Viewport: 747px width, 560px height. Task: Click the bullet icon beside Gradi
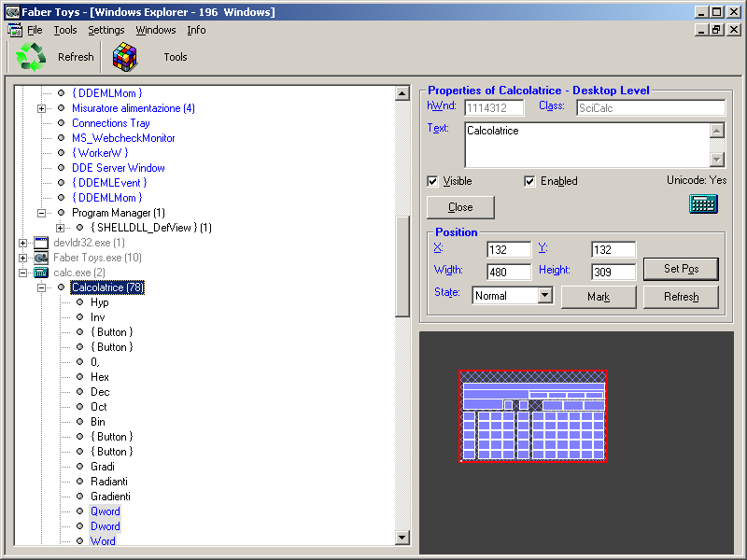point(80,466)
